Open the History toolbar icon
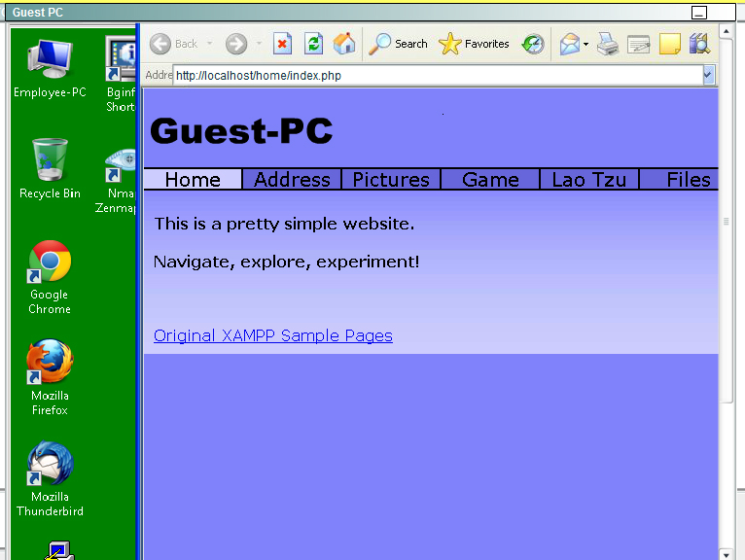 pyautogui.click(x=532, y=44)
